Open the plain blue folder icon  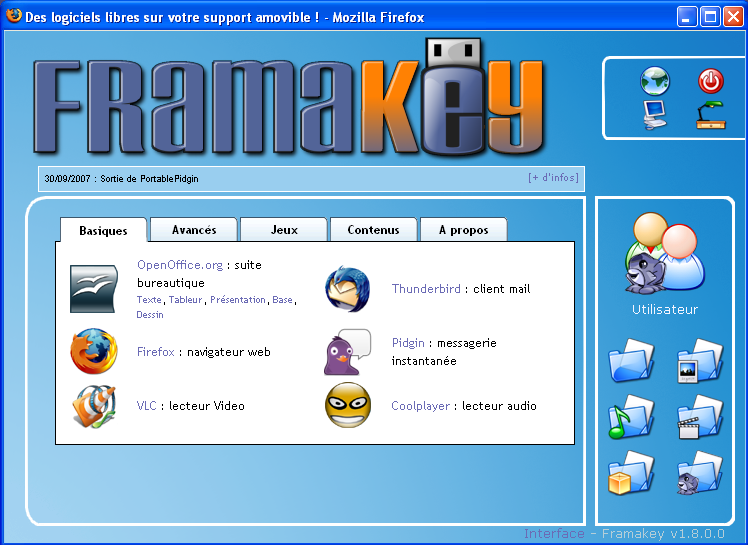(631, 360)
